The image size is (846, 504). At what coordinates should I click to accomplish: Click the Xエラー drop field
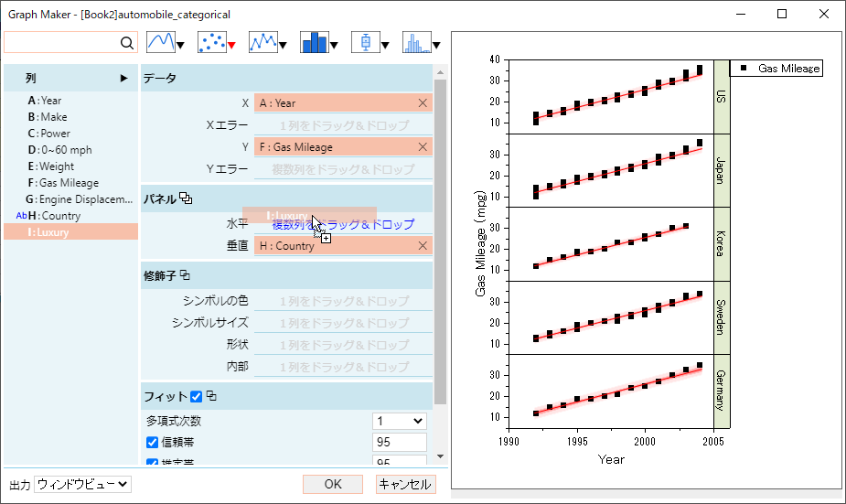pyautogui.click(x=343, y=125)
